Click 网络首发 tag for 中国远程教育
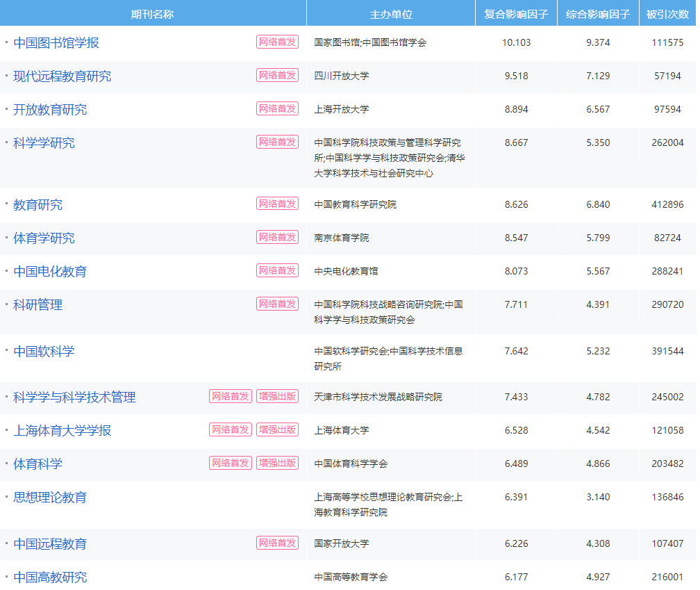700x590 pixels. (x=277, y=543)
